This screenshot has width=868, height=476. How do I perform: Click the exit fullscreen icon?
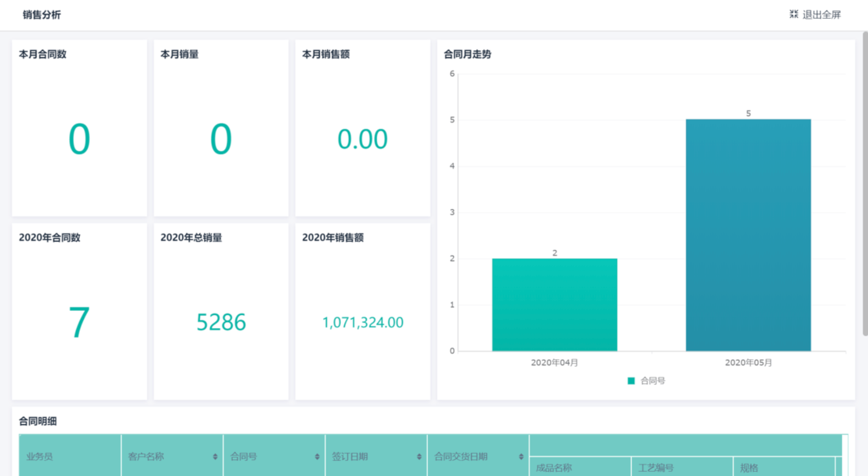pyautogui.click(x=793, y=14)
